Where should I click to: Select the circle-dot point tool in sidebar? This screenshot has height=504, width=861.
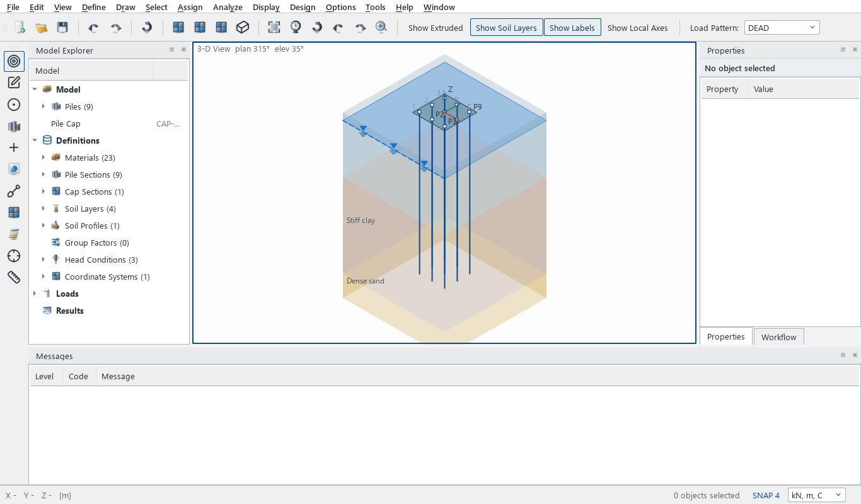pyautogui.click(x=14, y=105)
